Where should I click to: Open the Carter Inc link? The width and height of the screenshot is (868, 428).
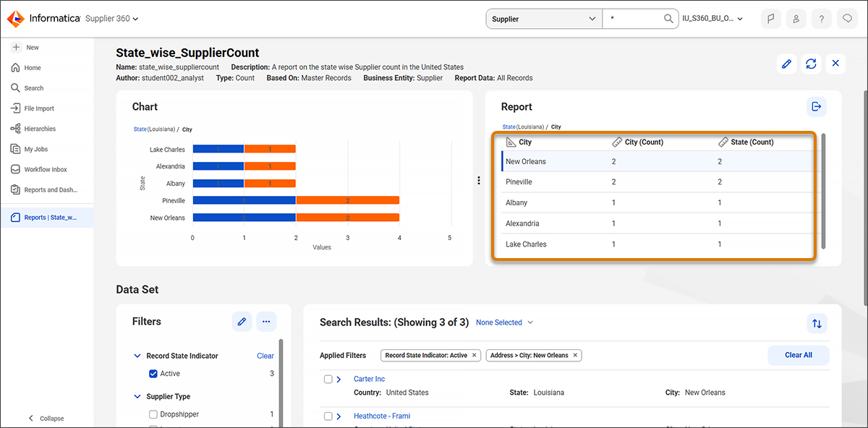click(x=369, y=379)
